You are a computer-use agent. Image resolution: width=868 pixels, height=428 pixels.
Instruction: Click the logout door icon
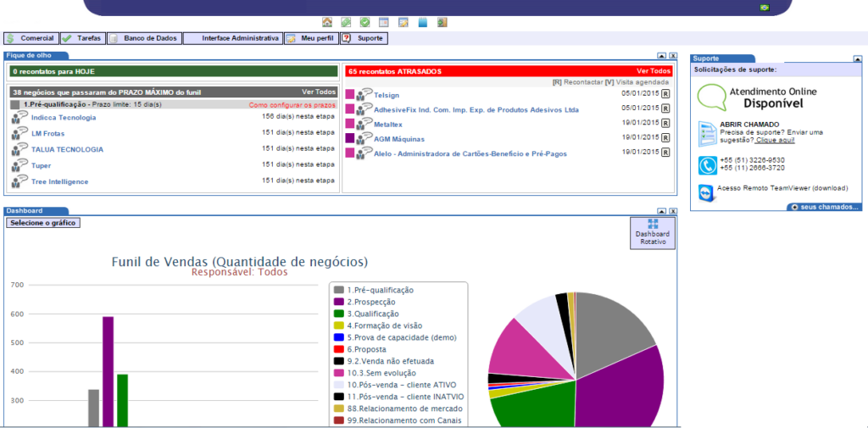point(442,22)
